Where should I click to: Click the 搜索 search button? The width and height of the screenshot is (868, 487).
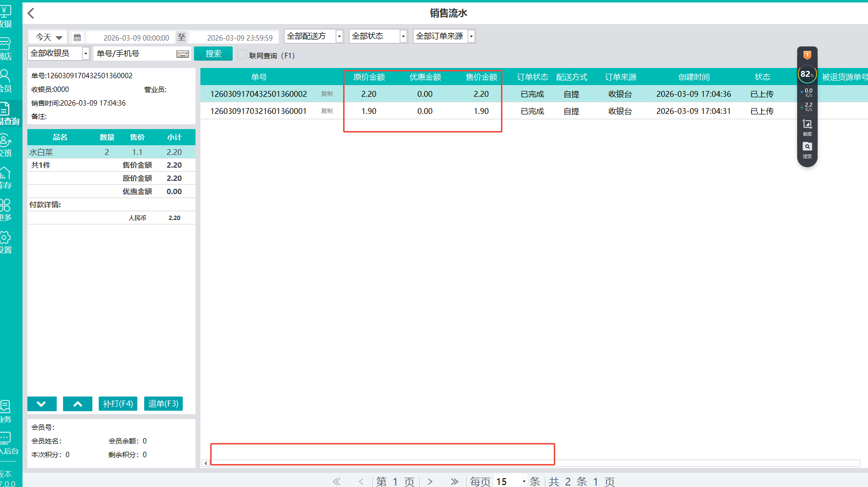click(x=213, y=54)
